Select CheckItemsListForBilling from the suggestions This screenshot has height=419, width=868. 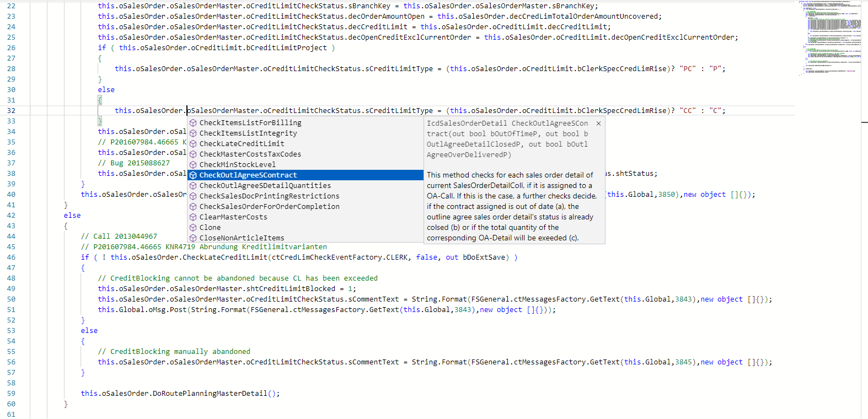[305, 123]
